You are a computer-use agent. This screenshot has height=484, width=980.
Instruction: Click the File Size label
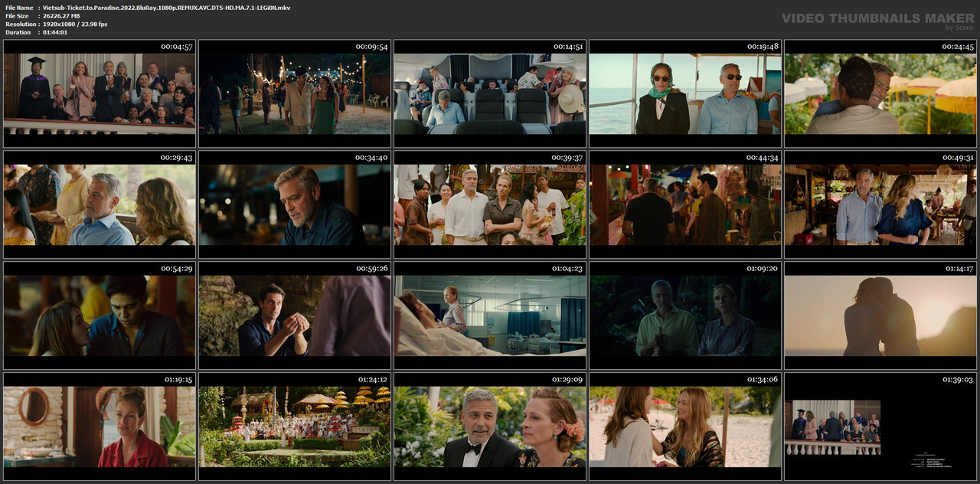17,16
